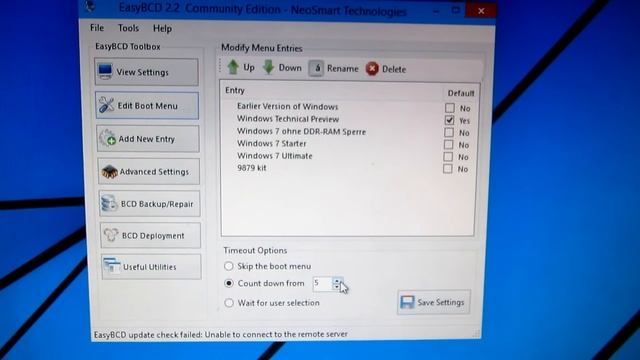The height and width of the screenshot is (360, 640).
Task: Click the View Settings monitor icon
Action: 105,71
